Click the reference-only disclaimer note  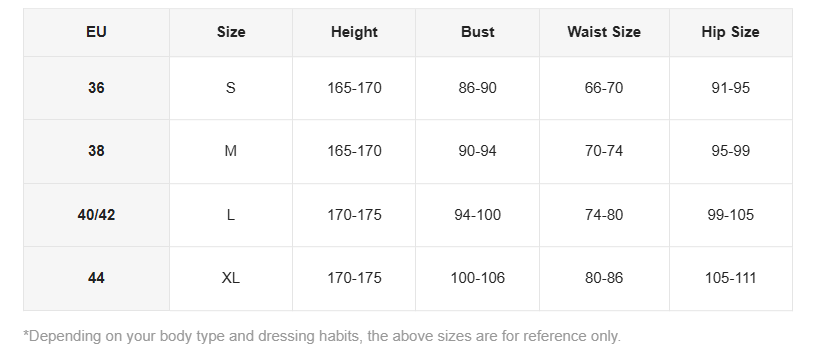coord(322,336)
